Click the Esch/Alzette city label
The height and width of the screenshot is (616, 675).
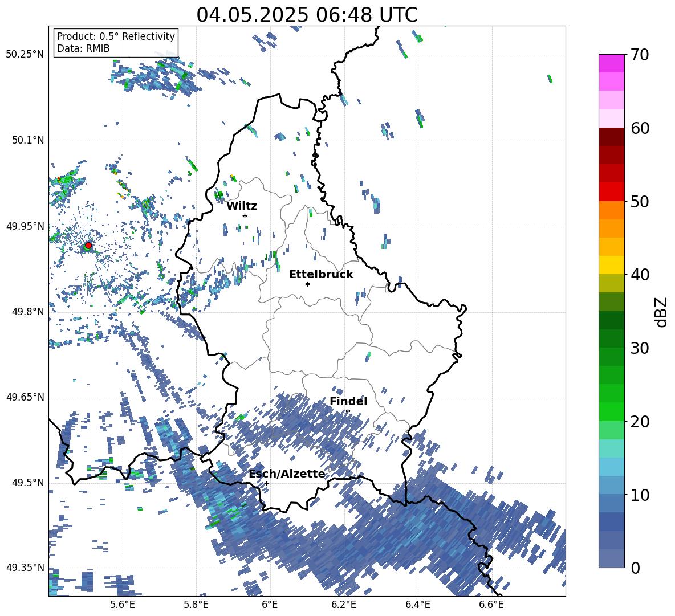coord(287,474)
